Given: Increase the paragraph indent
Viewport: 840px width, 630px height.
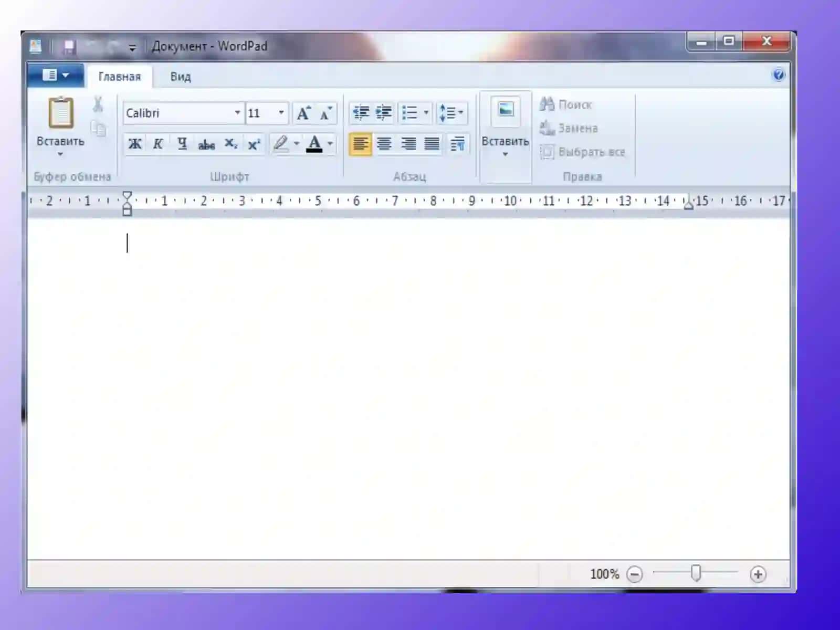Looking at the screenshot, I should click(384, 112).
